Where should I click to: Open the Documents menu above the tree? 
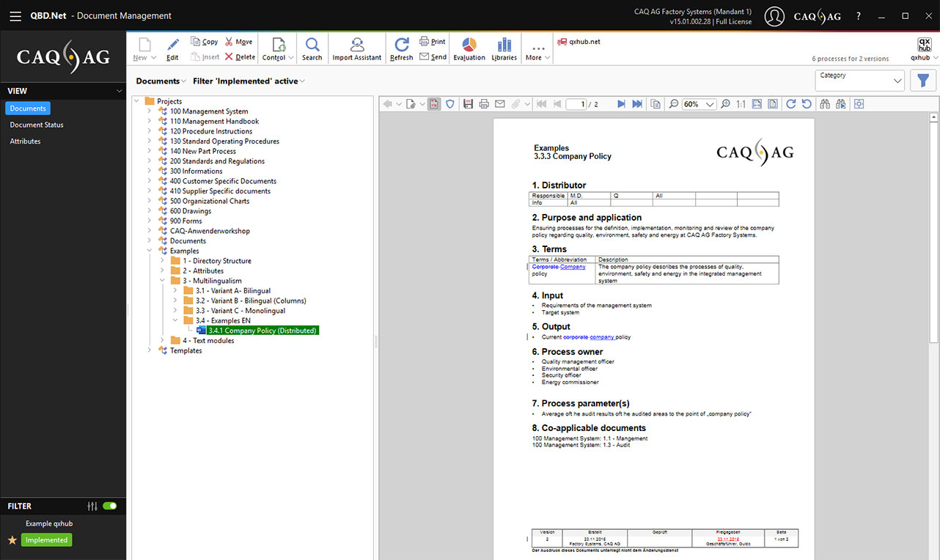158,81
